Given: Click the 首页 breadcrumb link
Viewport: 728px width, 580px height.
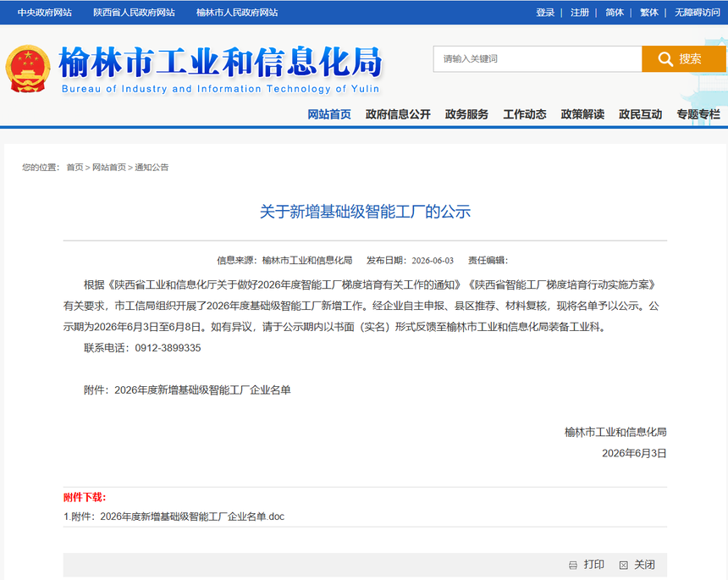Looking at the screenshot, I should (x=74, y=167).
